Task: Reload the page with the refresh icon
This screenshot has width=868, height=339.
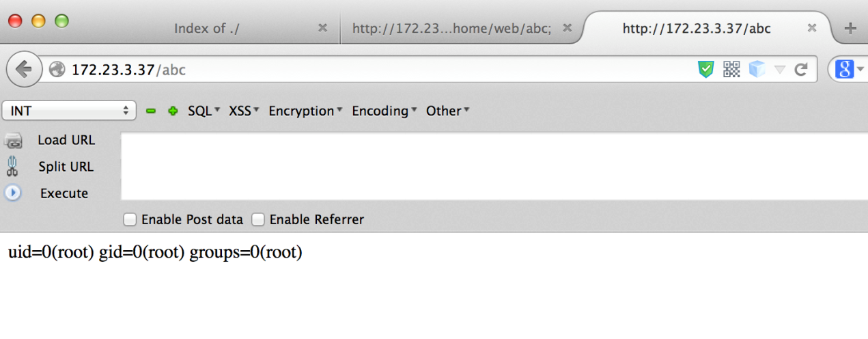Action: point(801,69)
